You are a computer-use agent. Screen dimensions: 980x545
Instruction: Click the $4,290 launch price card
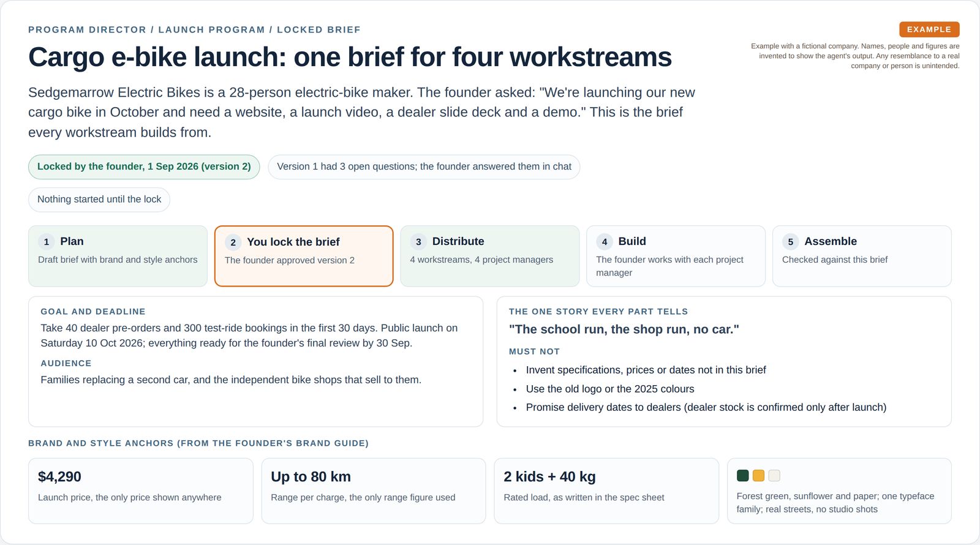click(x=141, y=491)
